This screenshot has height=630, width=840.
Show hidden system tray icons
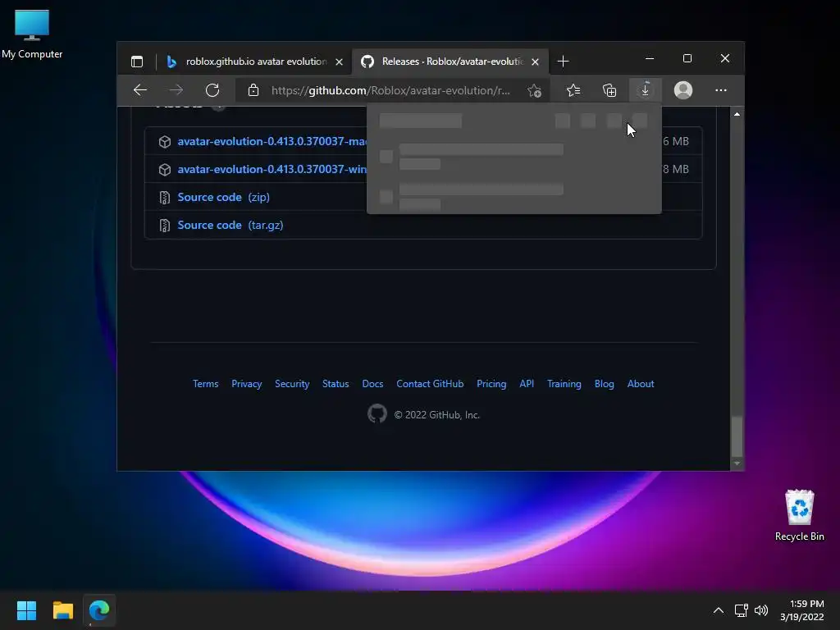coord(719,610)
